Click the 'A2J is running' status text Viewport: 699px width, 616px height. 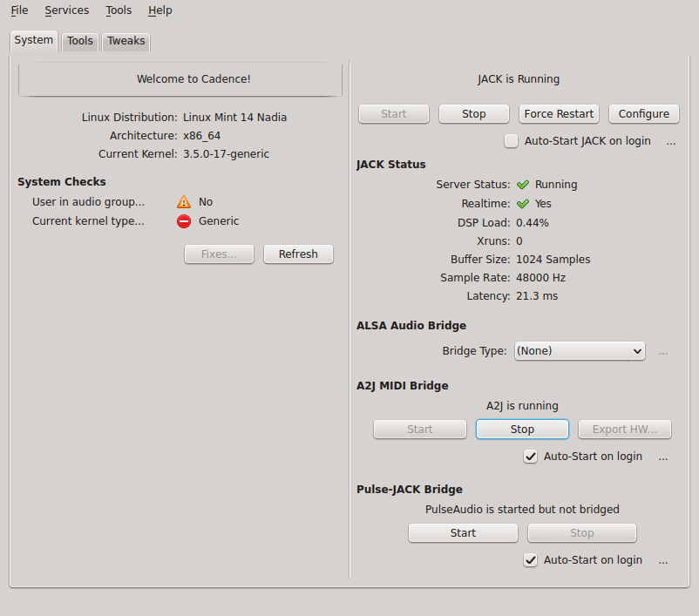click(522, 406)
